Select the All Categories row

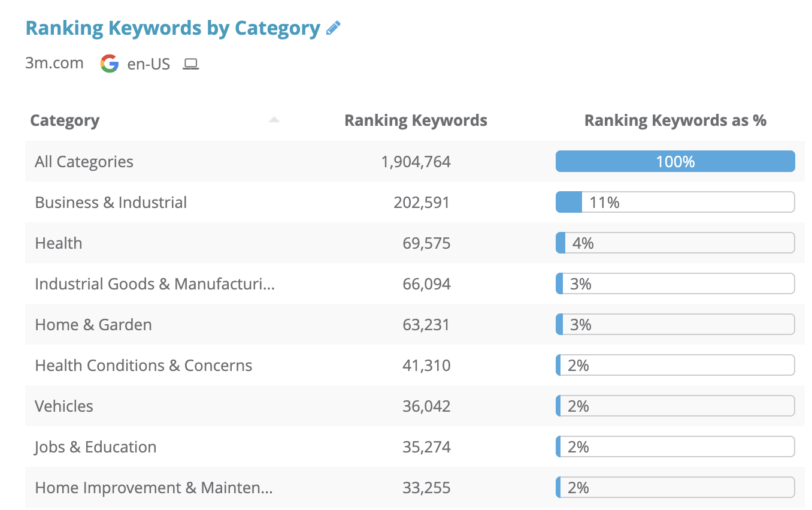[84, 162]
